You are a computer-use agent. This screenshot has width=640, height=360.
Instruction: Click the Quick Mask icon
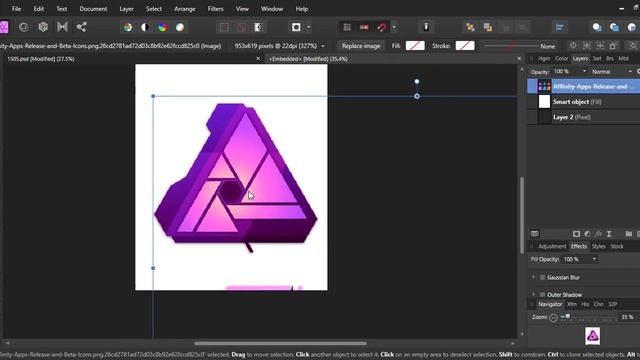pyautogui.click(x=296, y=27)
